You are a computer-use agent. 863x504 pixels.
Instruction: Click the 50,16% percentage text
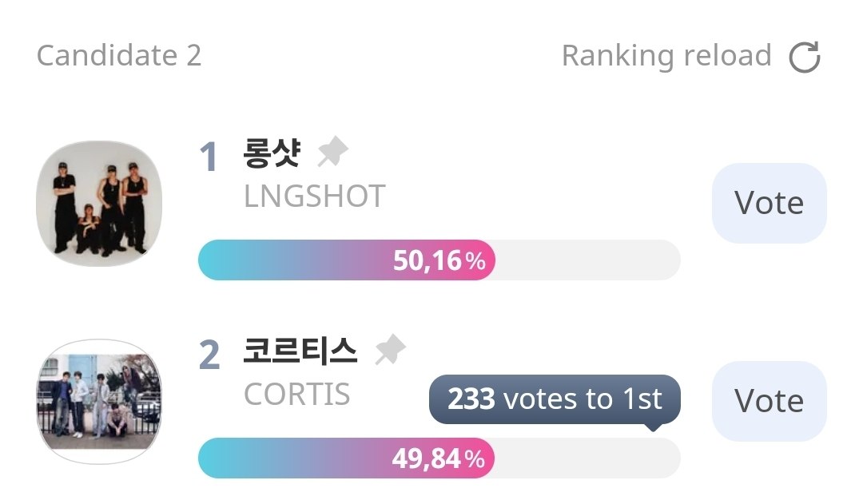pos(439,260)
